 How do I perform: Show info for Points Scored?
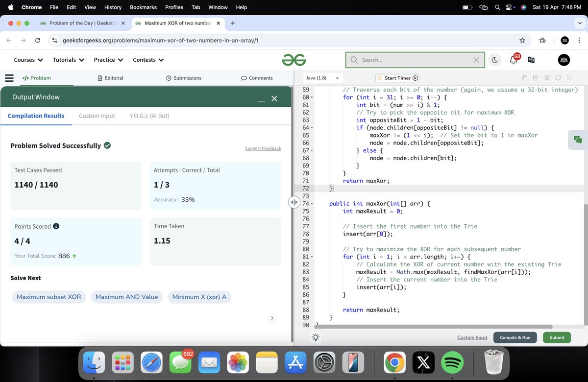pyautogui.click(x=56, y=226)
